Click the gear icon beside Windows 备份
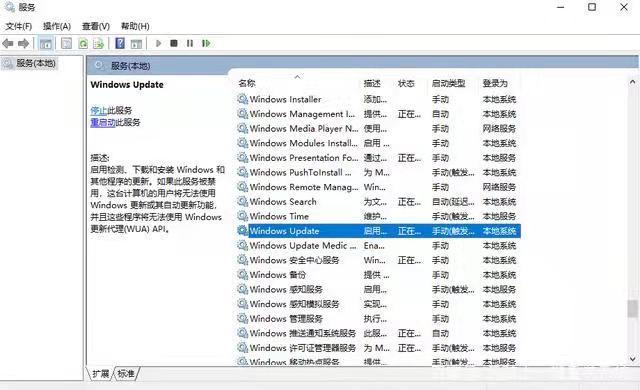The width and height of the screenshot is (640, 390). pyautogui.click(x=242, y=275)
